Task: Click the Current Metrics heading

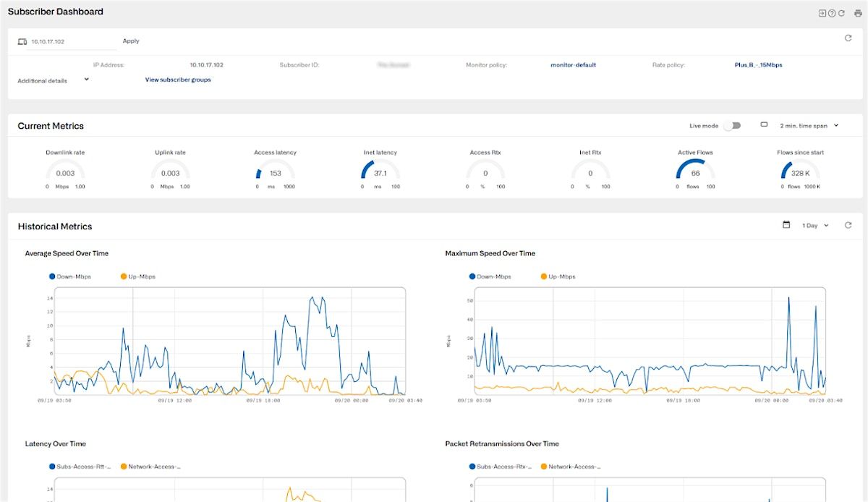Action: (x=51, y=126)
